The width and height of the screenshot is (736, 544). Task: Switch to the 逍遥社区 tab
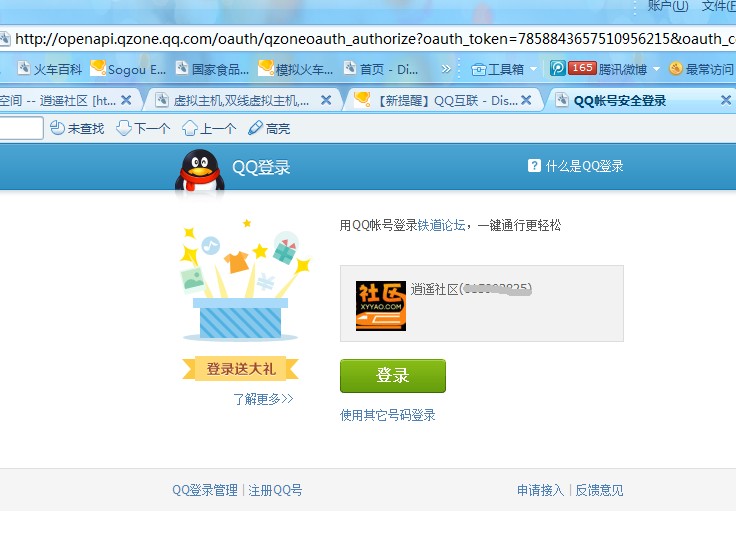pyautogui.click(x=57, y=100)
